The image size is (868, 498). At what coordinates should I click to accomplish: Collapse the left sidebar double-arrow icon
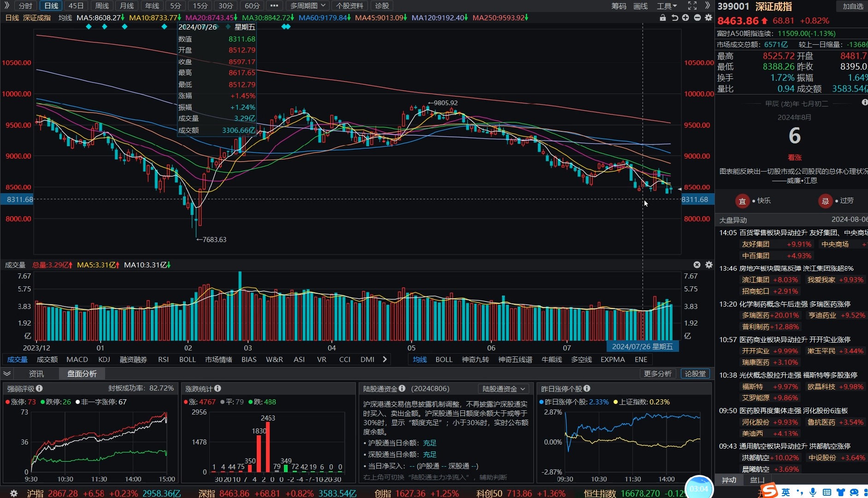6,6
